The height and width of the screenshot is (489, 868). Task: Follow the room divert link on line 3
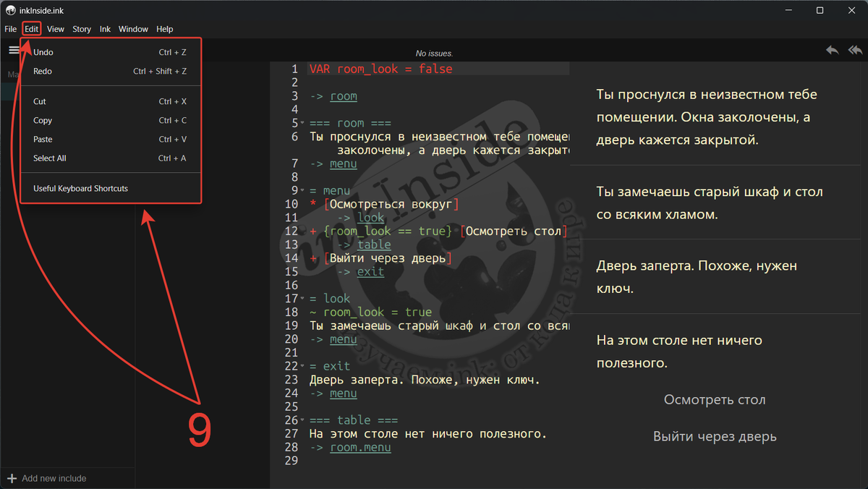344,96
